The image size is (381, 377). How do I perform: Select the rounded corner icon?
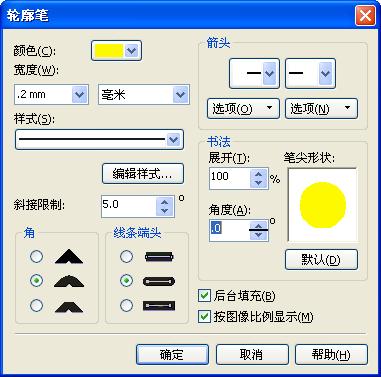pyautogui.click(x=69, y=281)
